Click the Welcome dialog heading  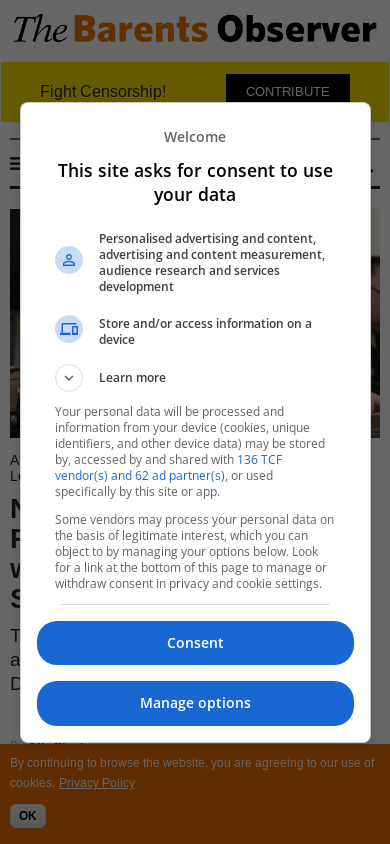pos(195,137)
